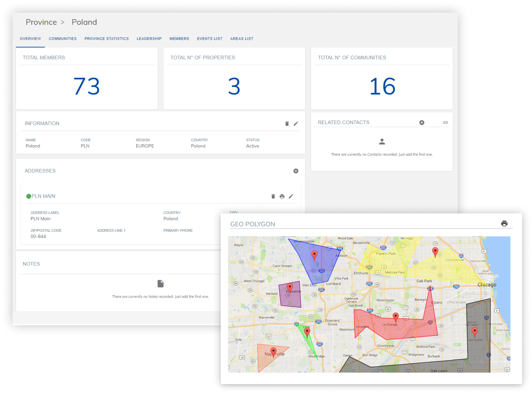This screenshot has width=532, height=394.
Task: Open the Province Statistics tab
Action: tap(107, 38)
